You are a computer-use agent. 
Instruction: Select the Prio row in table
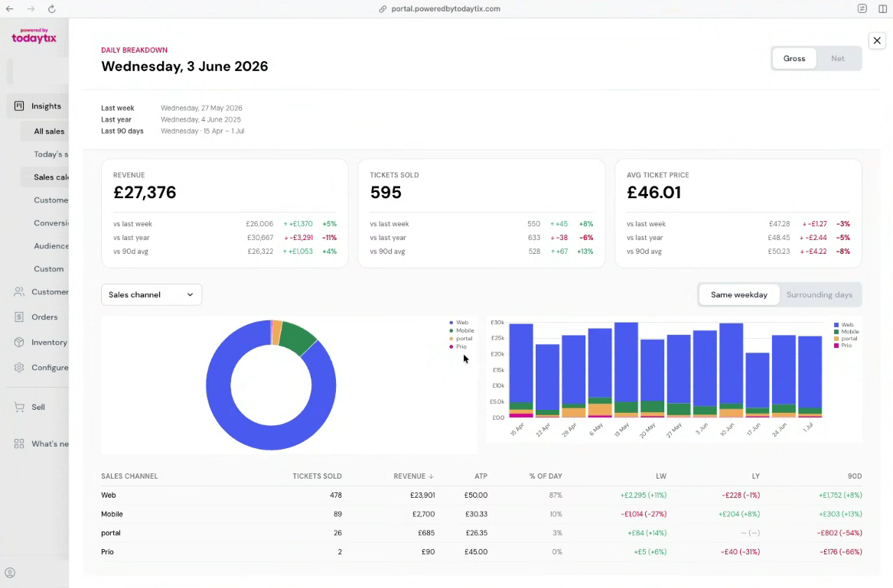coord(481,552)
